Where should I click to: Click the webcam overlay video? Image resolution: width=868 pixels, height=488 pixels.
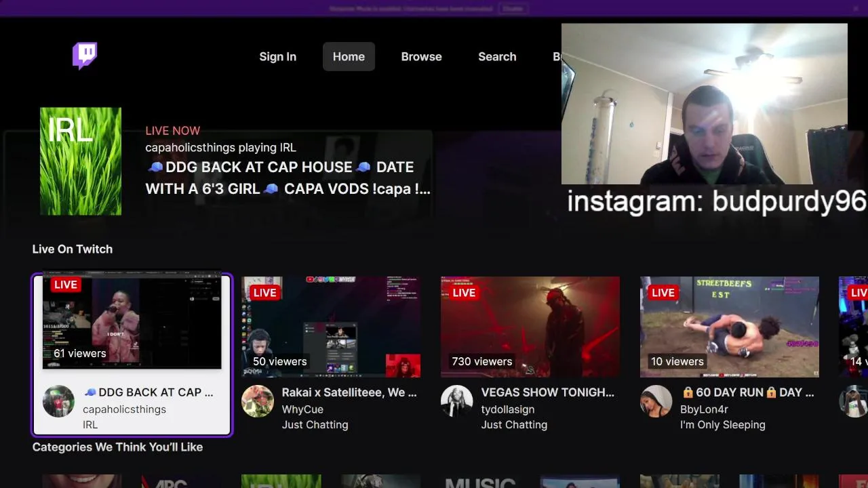[x=704, y=104]
